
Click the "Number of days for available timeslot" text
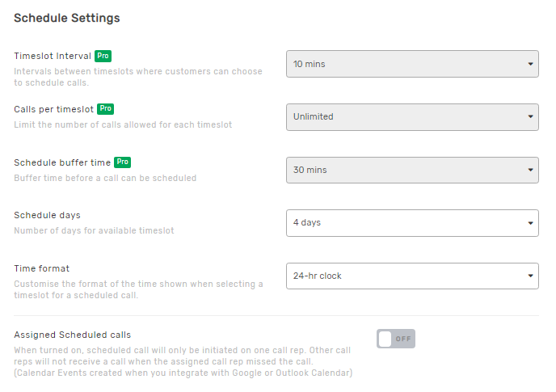click(x=94, y=231)
